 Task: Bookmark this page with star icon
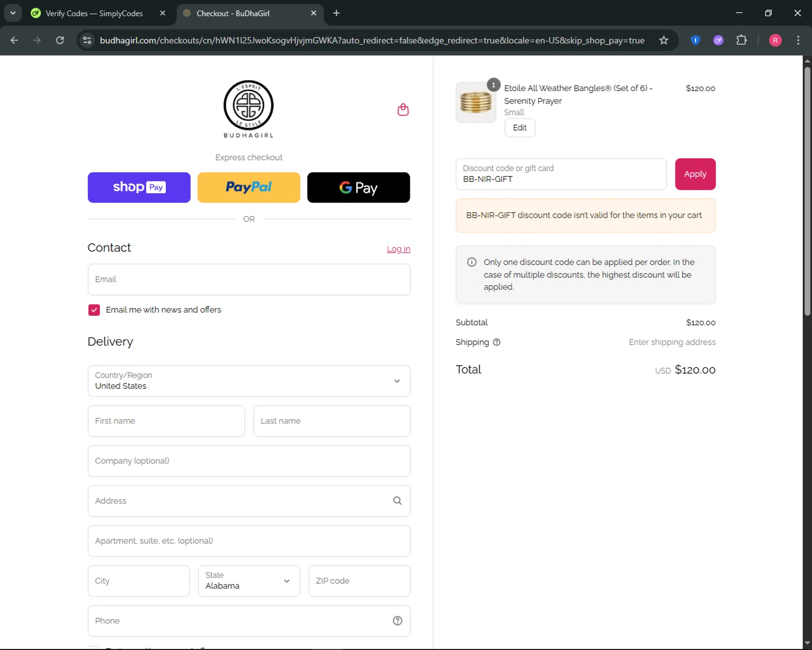pos(664,40)
